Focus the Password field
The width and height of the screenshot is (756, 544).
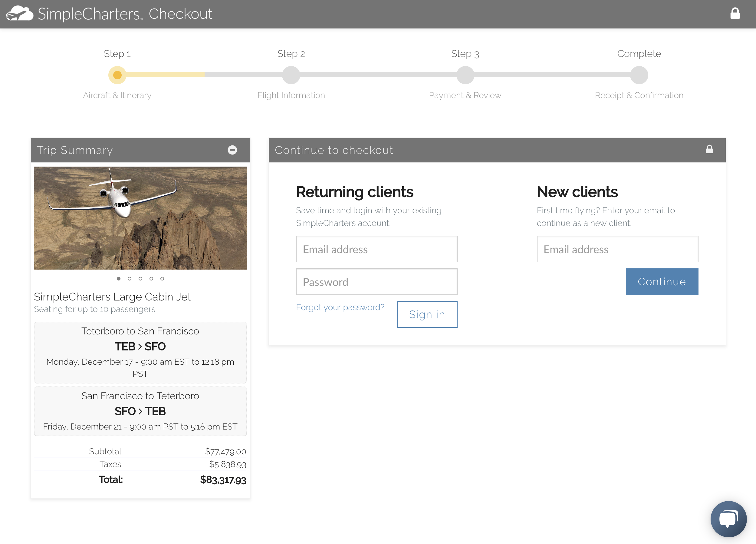coord(377,282)
